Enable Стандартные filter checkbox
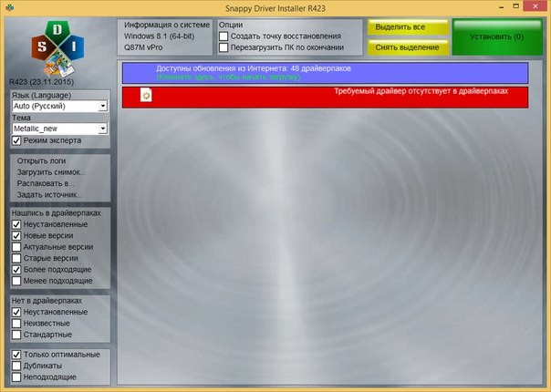The height and width of the screenshot is (392, 551). click(x=16, y=335)
